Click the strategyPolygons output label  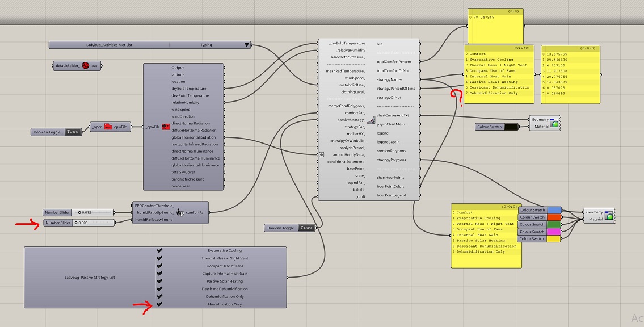pyautogui.click(x=392, y=160)
